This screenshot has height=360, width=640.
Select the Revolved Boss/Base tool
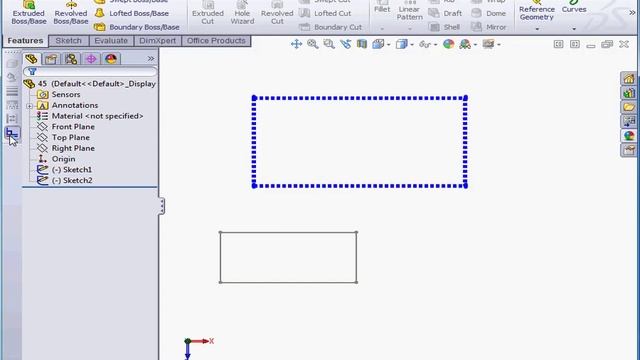point(71,13)
